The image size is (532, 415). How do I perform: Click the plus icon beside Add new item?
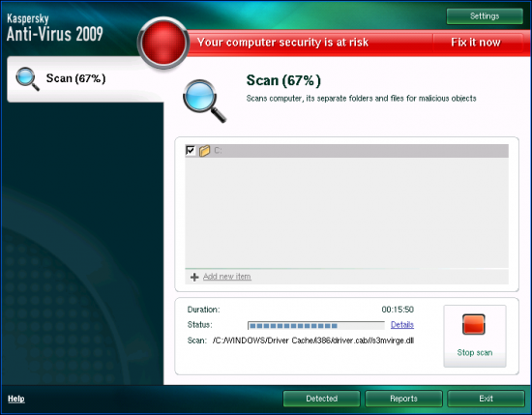click(194, 278)
